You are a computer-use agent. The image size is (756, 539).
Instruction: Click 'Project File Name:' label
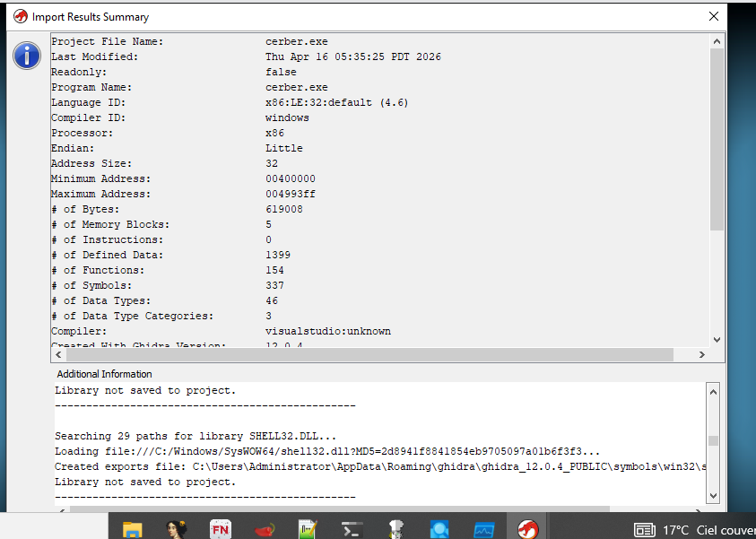click(107, 42)
